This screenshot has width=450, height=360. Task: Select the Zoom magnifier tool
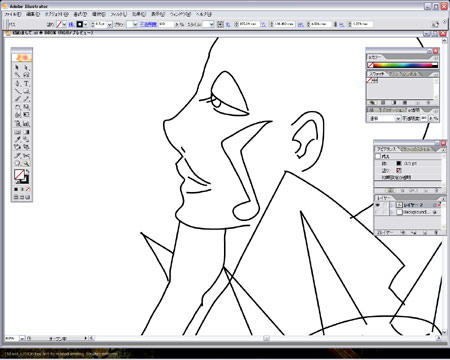[27, 164]
